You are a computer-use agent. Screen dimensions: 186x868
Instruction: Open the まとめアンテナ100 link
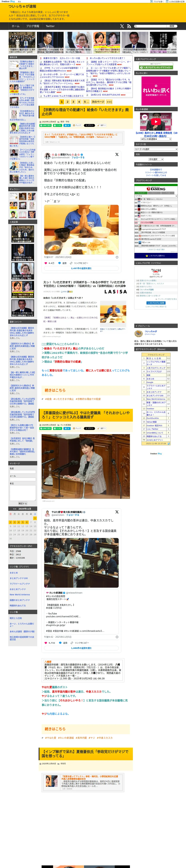19,578
